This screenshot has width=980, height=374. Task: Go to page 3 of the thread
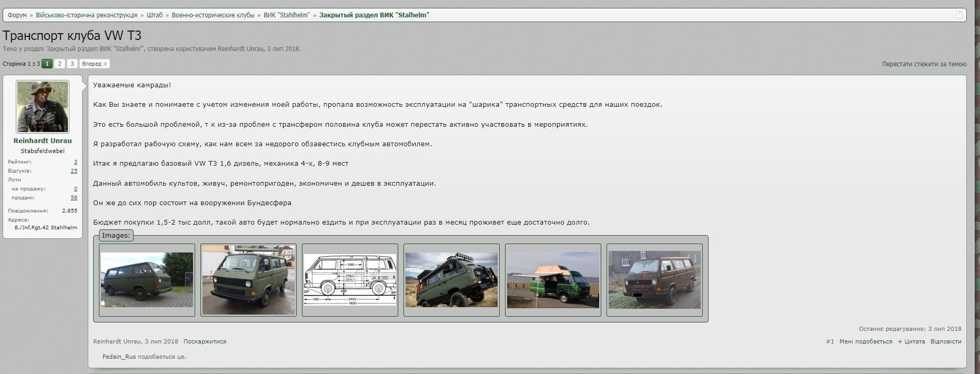pyautogui.click(x=72, y=64)
